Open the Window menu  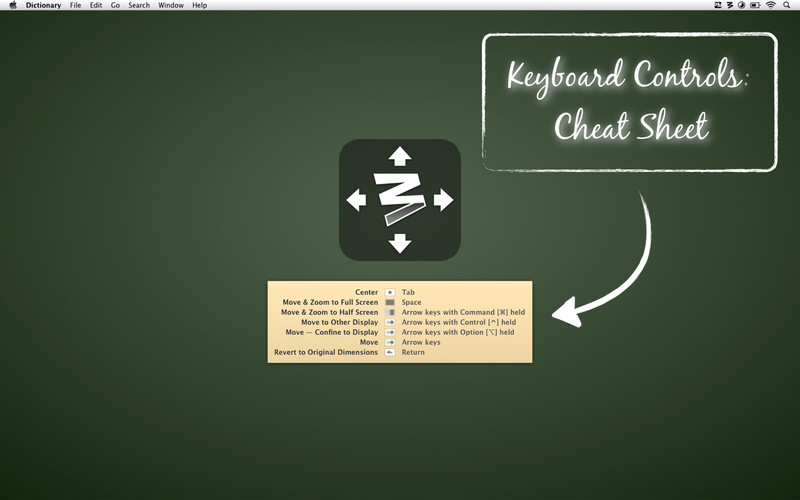171,5
